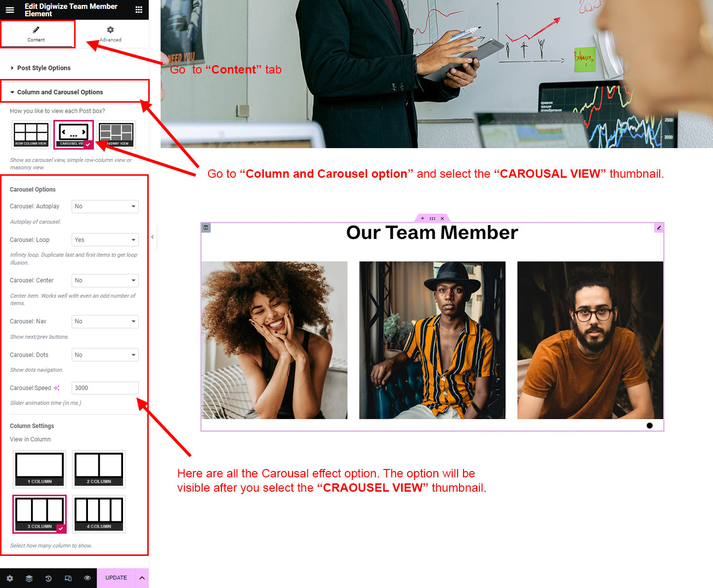Screen dimensions: 713x588
Task: Select the Masonry View layout
Action: [117, 134]
